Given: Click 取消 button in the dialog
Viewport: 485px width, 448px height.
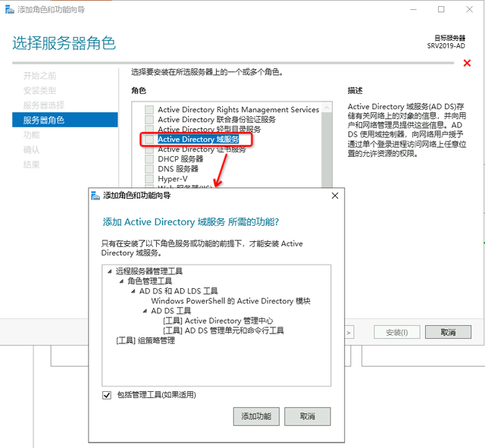Looking at the screenshot, I should [x=308, y=416].
